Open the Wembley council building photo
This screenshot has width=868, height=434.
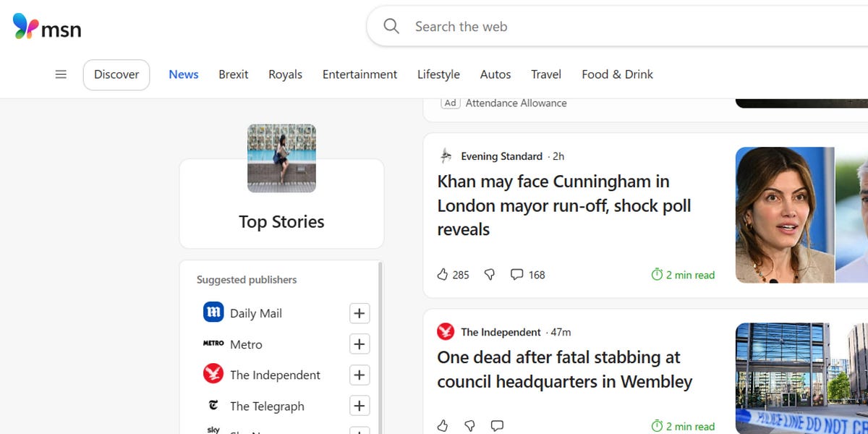pos(801,378)
